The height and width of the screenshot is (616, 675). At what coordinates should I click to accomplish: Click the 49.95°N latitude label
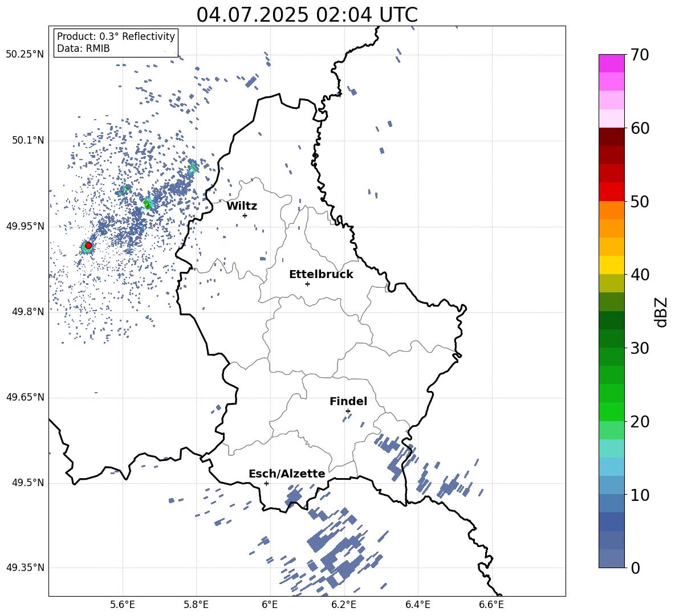click(25, 226)
